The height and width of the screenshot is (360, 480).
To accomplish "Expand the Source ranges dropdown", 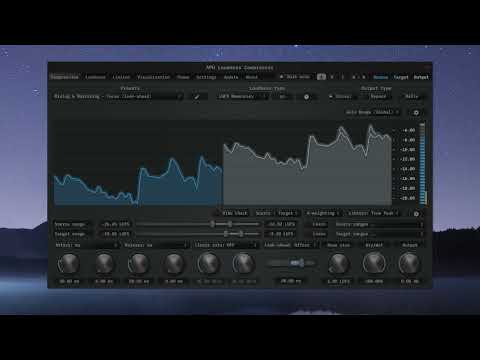I will pyautogui.click(x=379, y=224).
